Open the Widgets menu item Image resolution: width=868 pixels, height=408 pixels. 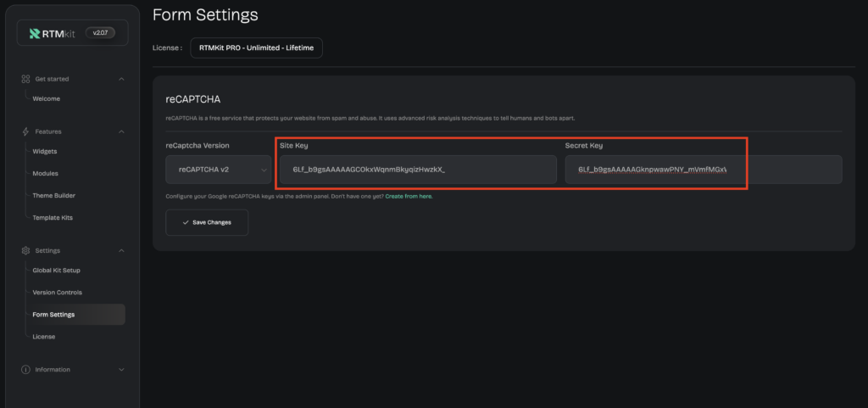pyautogui.click(x=45, y=151)
